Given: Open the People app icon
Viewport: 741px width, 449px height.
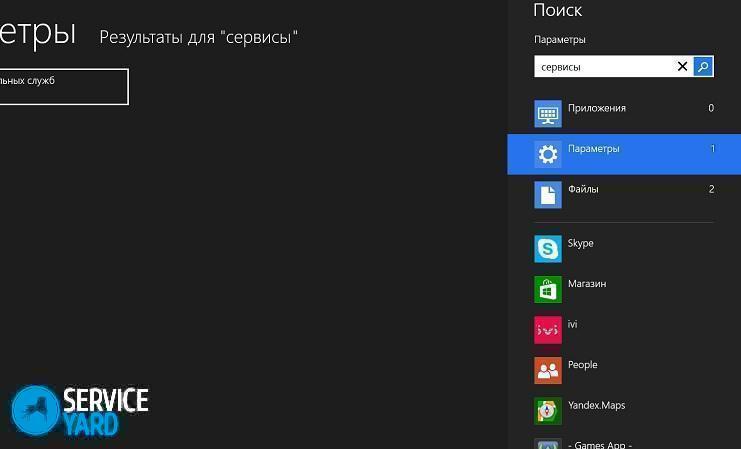Looking at the screenshot, I should click(x=548, y=370).
